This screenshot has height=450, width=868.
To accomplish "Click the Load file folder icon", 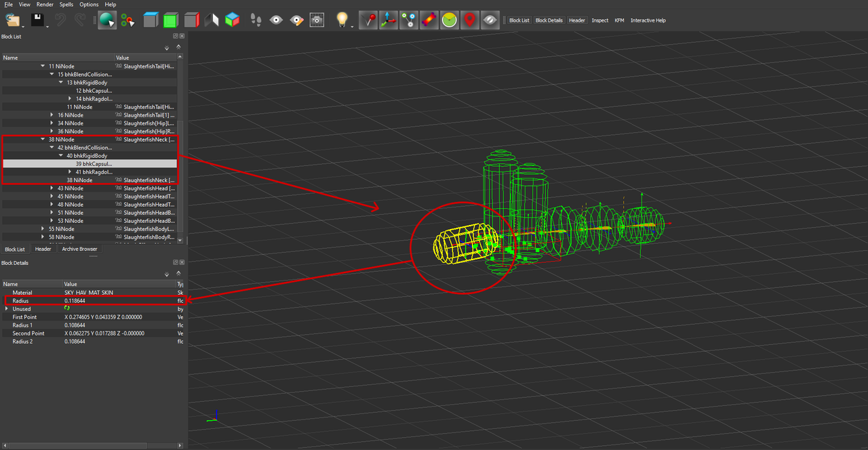I will [12, 20].
